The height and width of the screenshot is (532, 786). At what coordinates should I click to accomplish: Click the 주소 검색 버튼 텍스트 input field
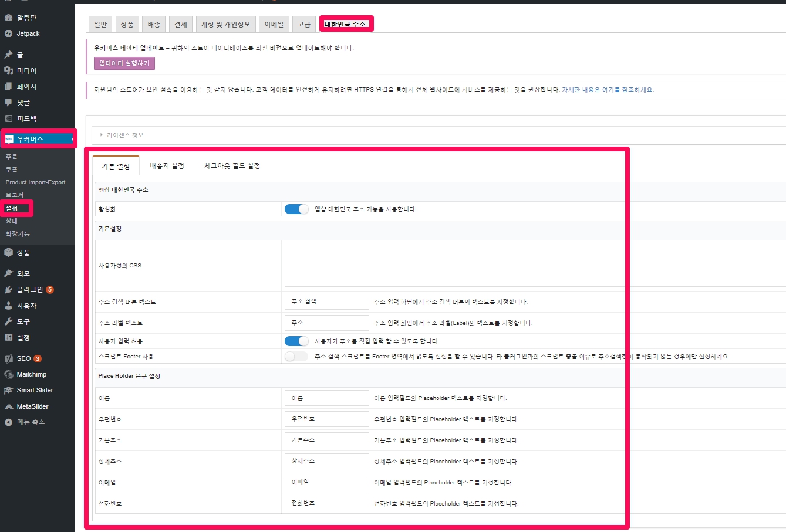(x=326, y=301)
